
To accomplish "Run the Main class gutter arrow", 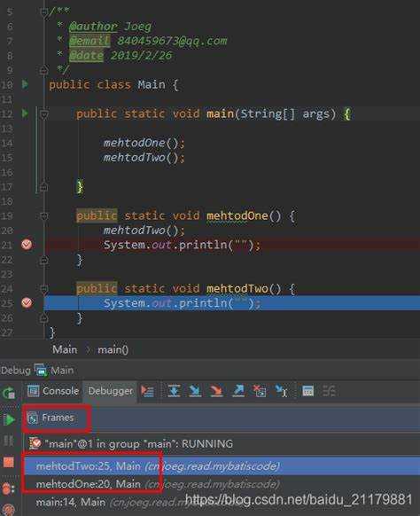I will pyautogui.click(x=25, y=84).
